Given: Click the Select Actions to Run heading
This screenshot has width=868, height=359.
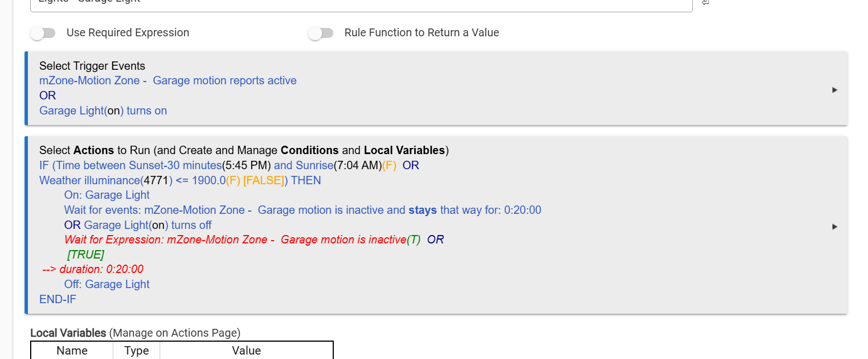Looking at the screenshot, I should tap(244, 150).
